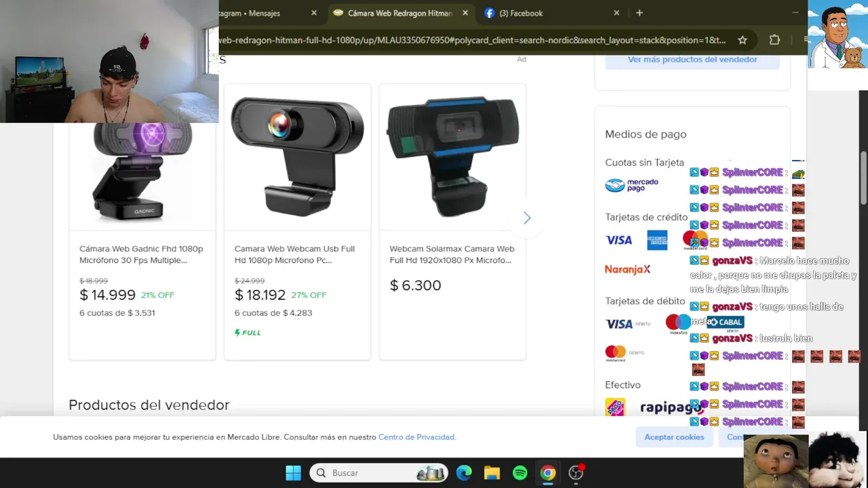This screenshot has width=868, height=488.
Task: Click the Mercado Pago logo
Action: coord(631,185)
